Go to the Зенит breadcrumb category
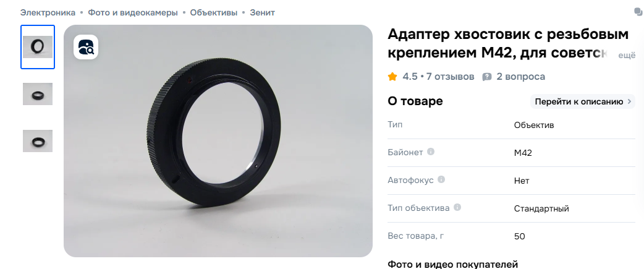This screenshot has height=269, width=644. (x=263, y=13)
